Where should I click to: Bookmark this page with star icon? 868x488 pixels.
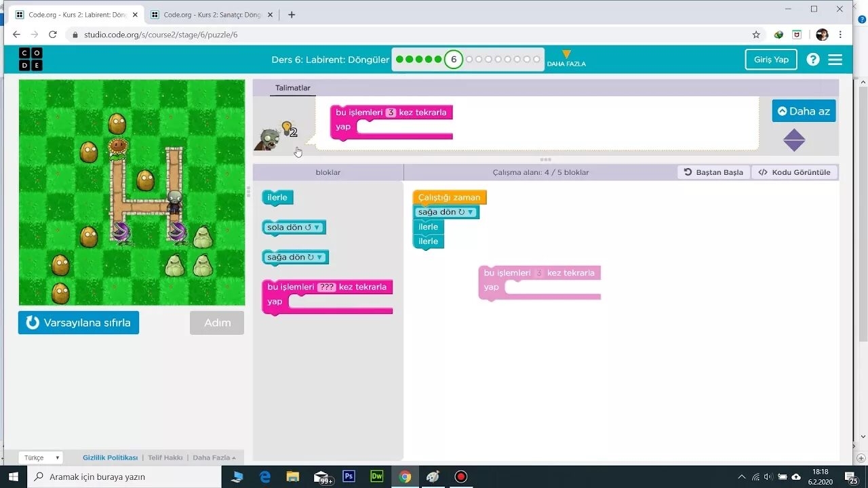[756, 35]
